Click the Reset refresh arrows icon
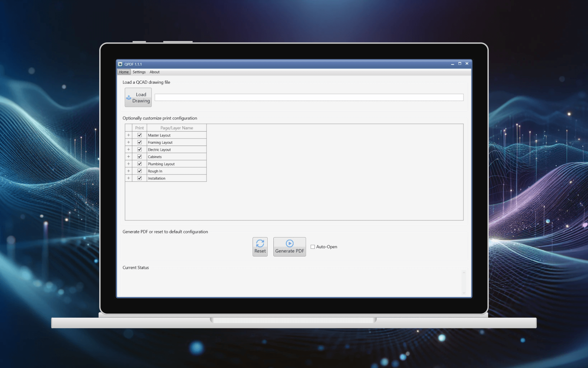The height and width of the screenshot is (368, 588). 260,243
